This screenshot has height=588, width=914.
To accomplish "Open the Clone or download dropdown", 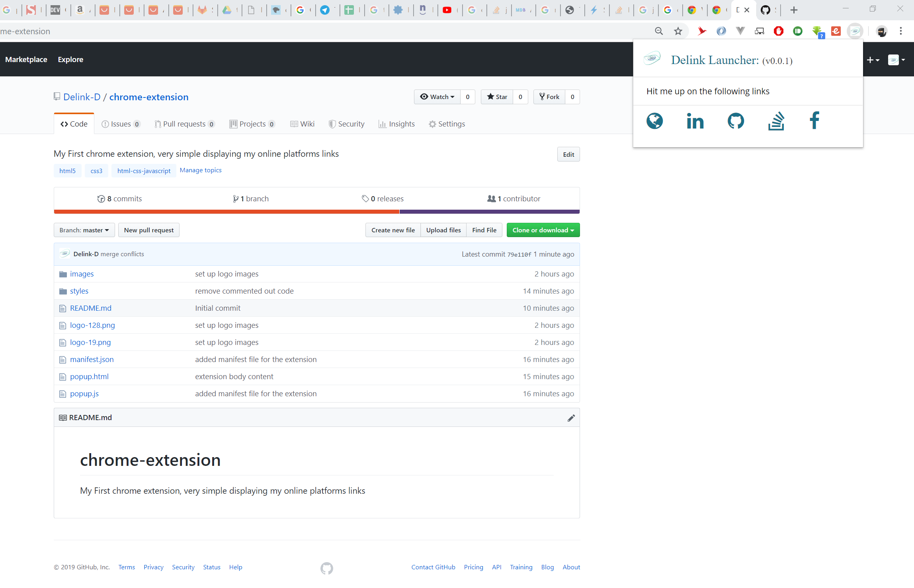I will pos(543,230).
